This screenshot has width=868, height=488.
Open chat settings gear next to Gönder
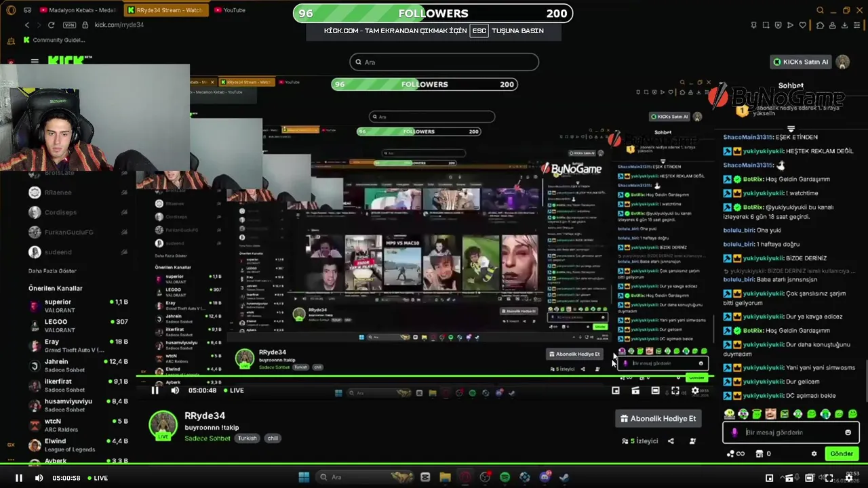tap(814, 454)
